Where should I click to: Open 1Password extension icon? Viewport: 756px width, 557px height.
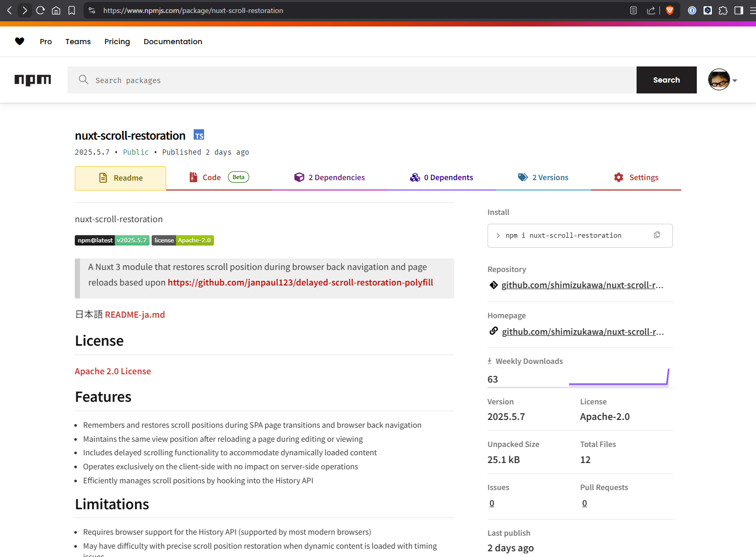692,10
